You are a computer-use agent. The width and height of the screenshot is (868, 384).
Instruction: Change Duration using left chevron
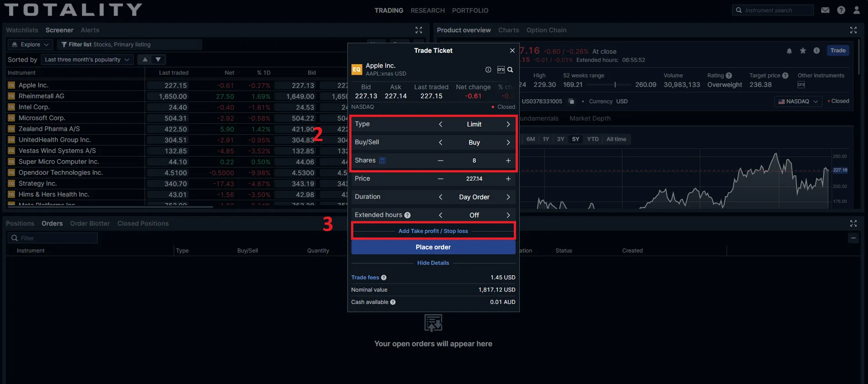pyautogui.click(x=440, y=197)
